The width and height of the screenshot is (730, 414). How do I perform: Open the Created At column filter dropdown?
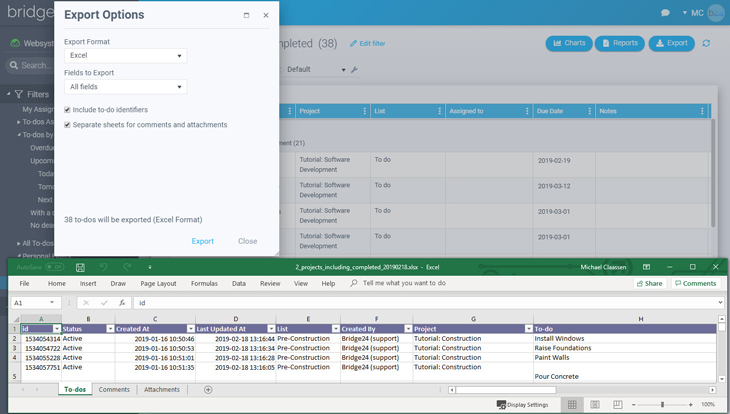pyautogui.click(x=190, y=329)
